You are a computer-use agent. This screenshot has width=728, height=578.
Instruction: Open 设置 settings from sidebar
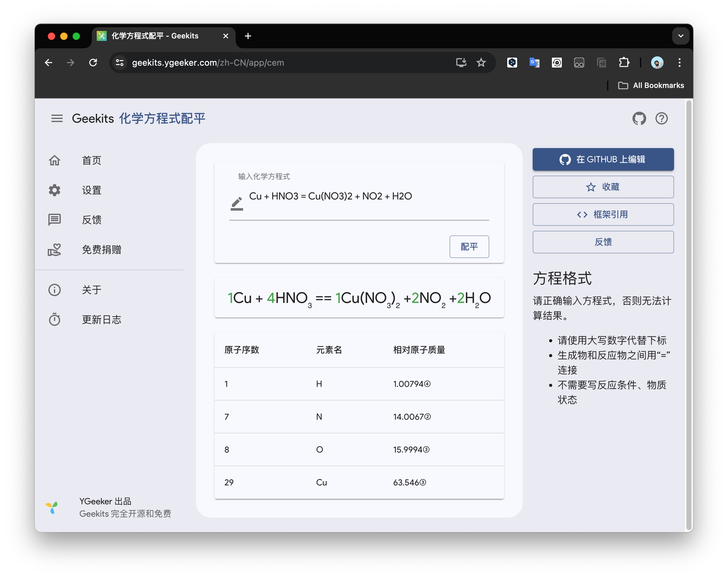pyautogui.click(x=91, y=190)
